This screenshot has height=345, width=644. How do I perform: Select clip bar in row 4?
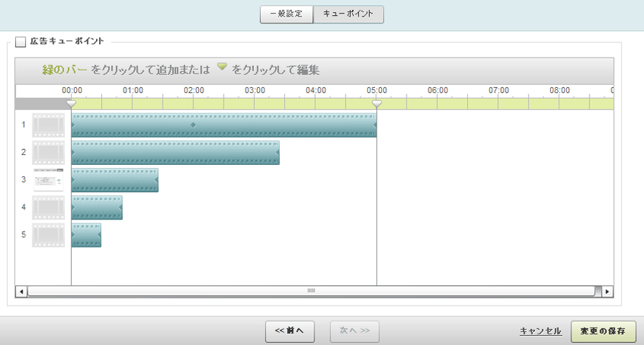pos(97,207)
